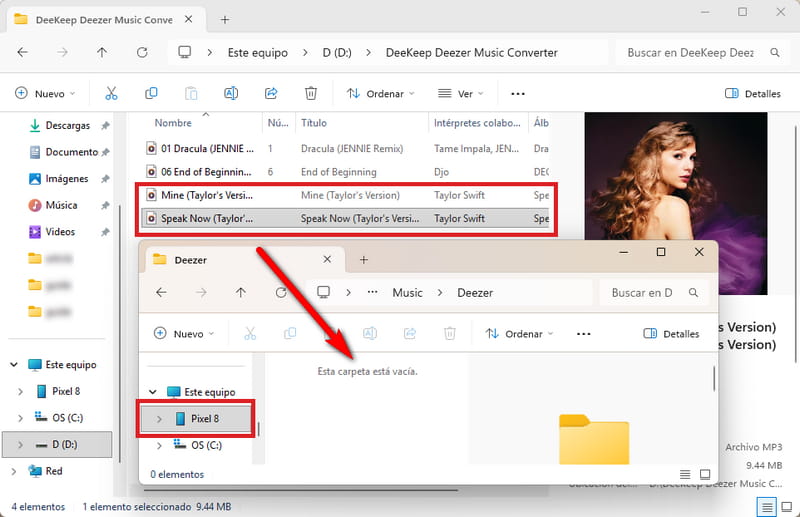
Task: Expand the Pixel 8 tree node in the Deezer window
Action: (x=159, y=419)
